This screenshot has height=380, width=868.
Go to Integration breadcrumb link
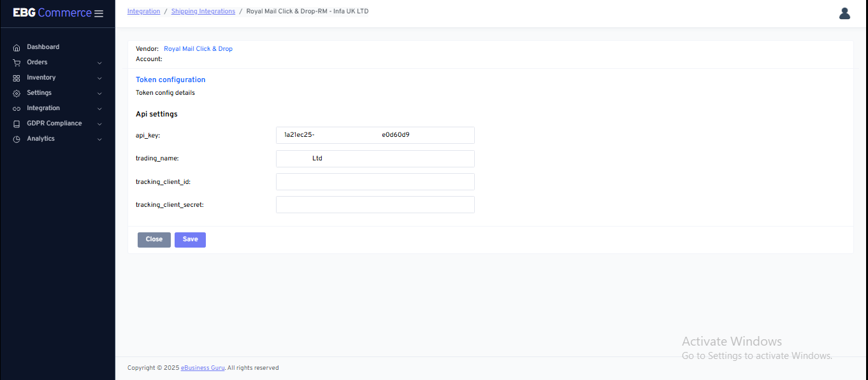[x=143, y=11]
